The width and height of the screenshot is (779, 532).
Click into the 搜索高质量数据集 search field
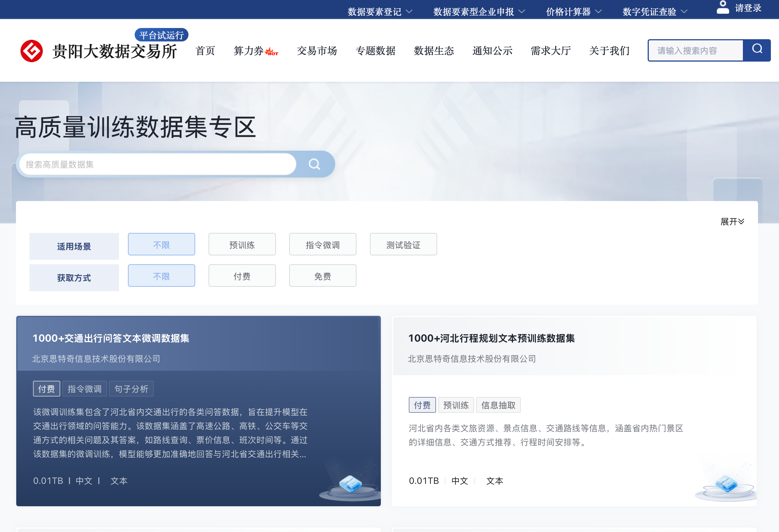pyautogui.click(x=158, y=164)
